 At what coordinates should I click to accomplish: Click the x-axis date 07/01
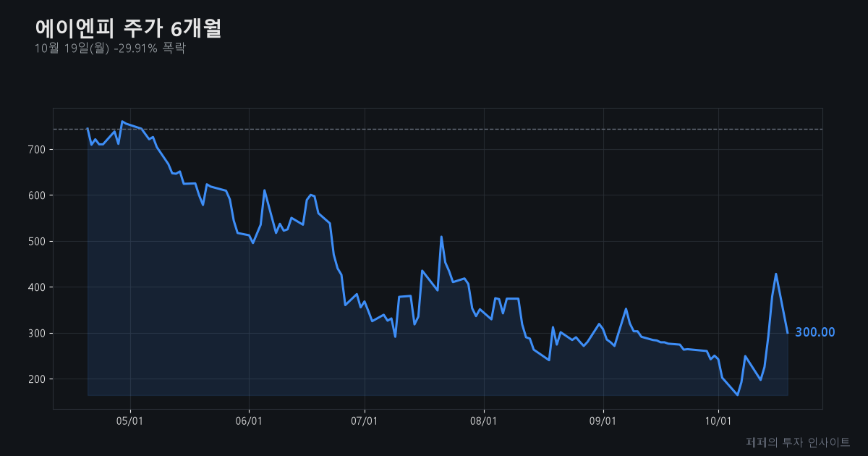pyautogui.click(x=365, y=421)
